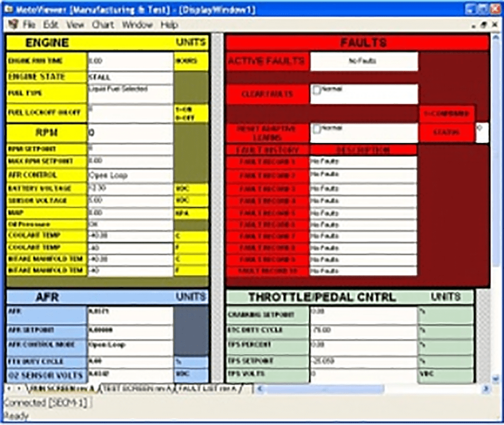Open the Chart menu
This screenshot has width=504, height=425.
(x=103, y=24)
